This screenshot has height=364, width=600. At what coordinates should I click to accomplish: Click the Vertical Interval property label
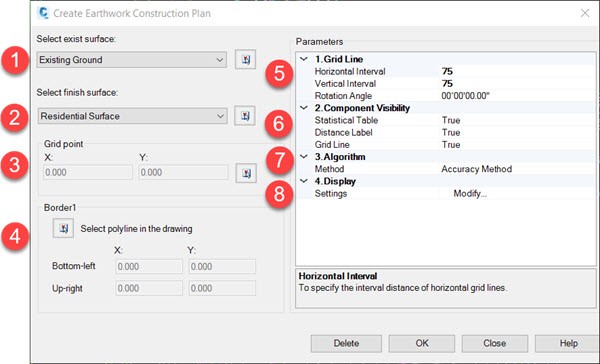(345, 83)
